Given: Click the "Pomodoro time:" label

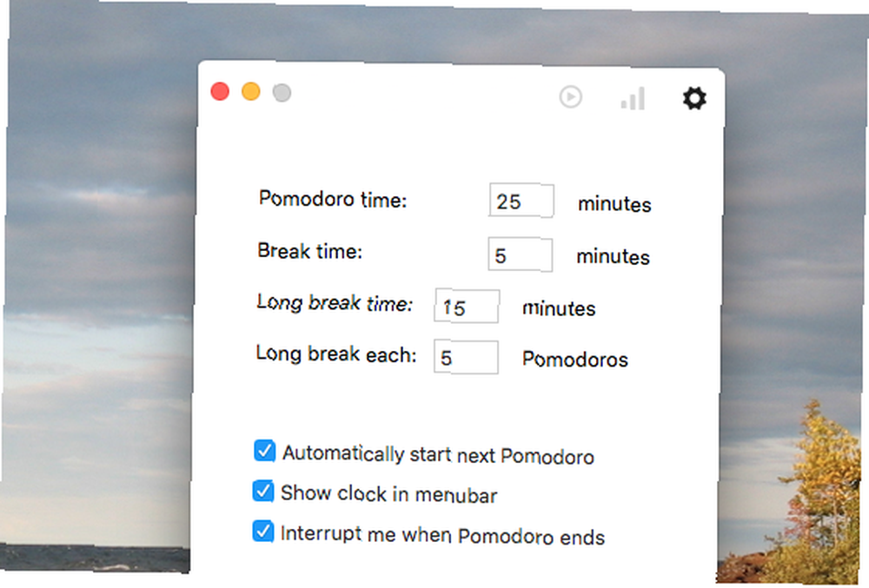Looking at the screenshot, I should point(333,199).
